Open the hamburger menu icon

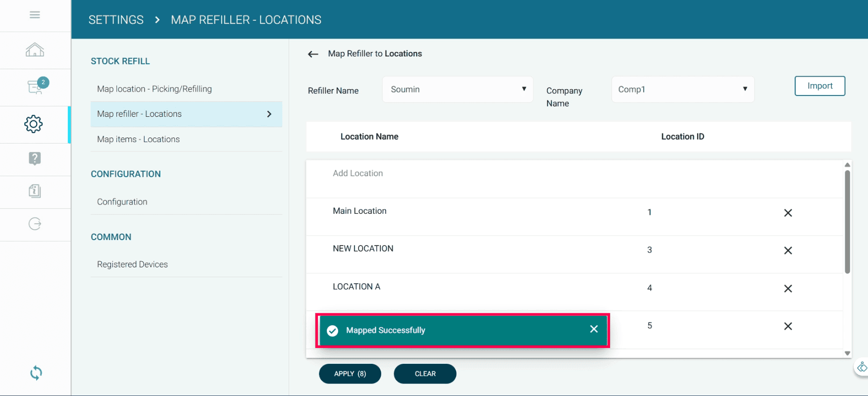35,15
